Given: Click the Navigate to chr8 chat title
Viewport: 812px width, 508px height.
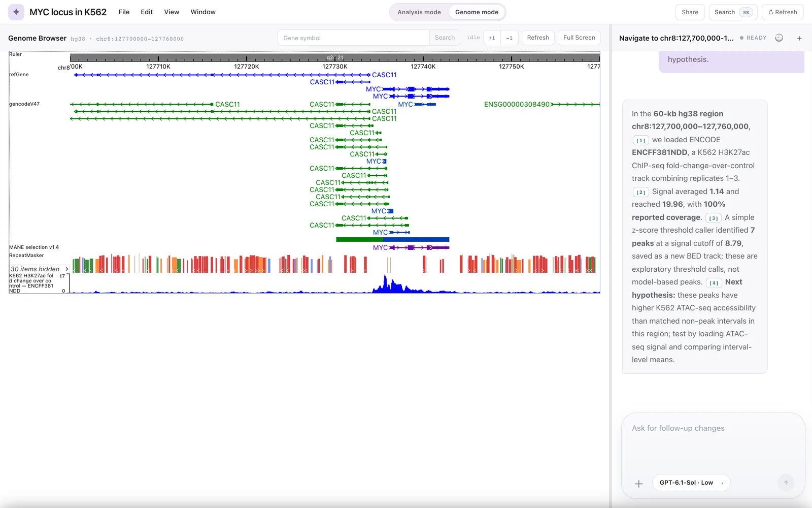Looking at the screenshot, I should pos(676,38).
